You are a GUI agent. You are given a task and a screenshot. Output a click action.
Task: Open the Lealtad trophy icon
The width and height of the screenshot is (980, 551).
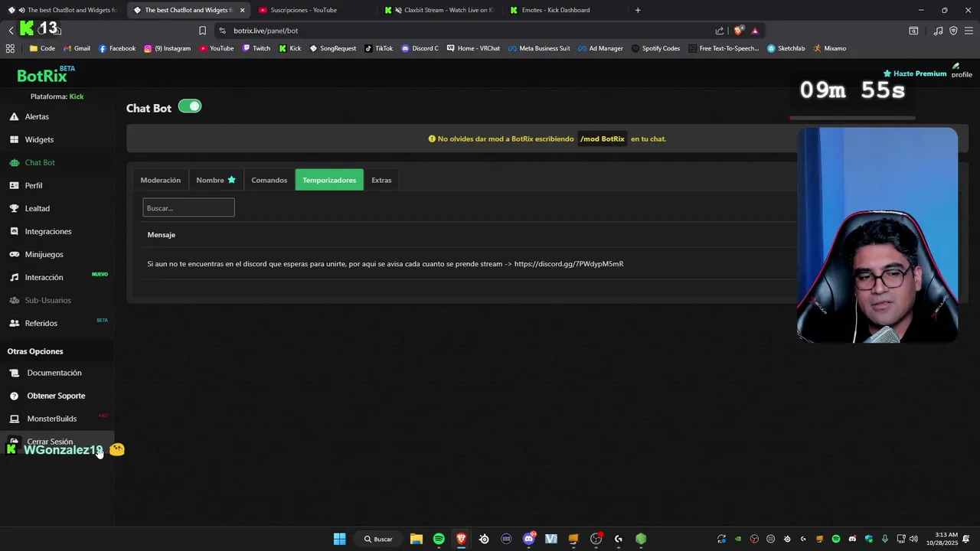point(14,209)
